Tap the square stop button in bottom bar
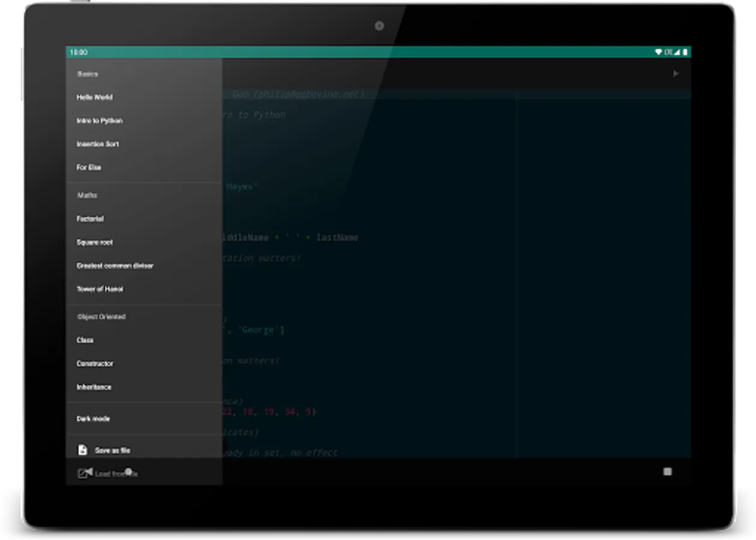Image resolution: width=756 pixels, height=540 pixels. click(x=667, y=472)
